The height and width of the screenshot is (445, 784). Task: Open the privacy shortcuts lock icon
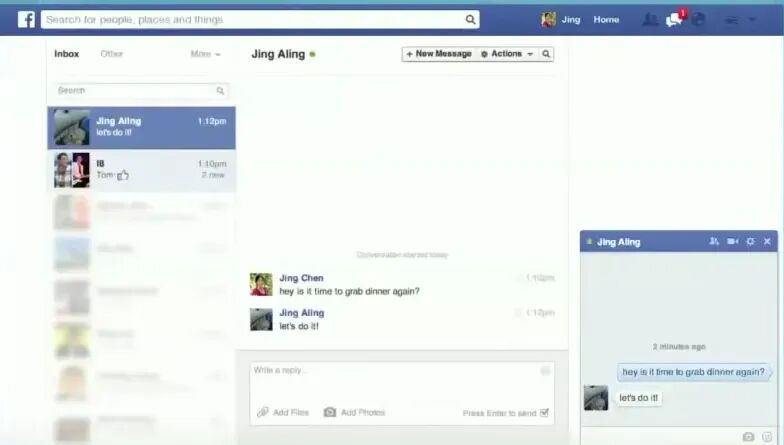(732, 20)
